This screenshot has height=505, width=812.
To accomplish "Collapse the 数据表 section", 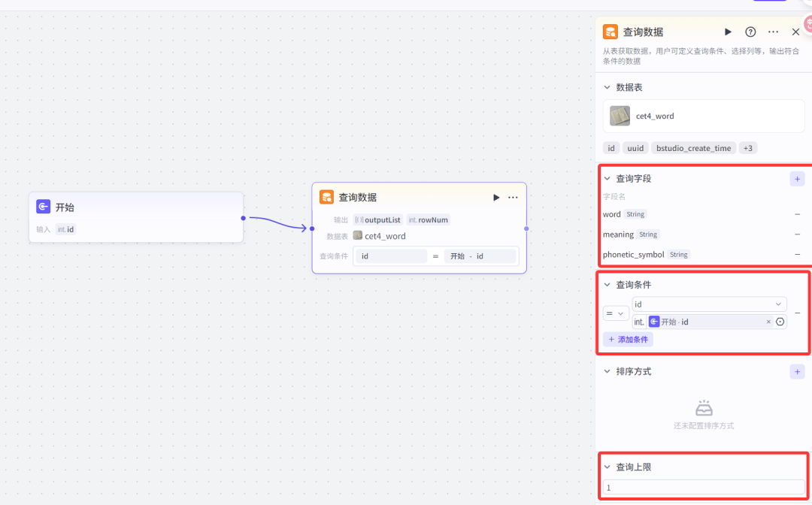I will (x=607, y=88).
